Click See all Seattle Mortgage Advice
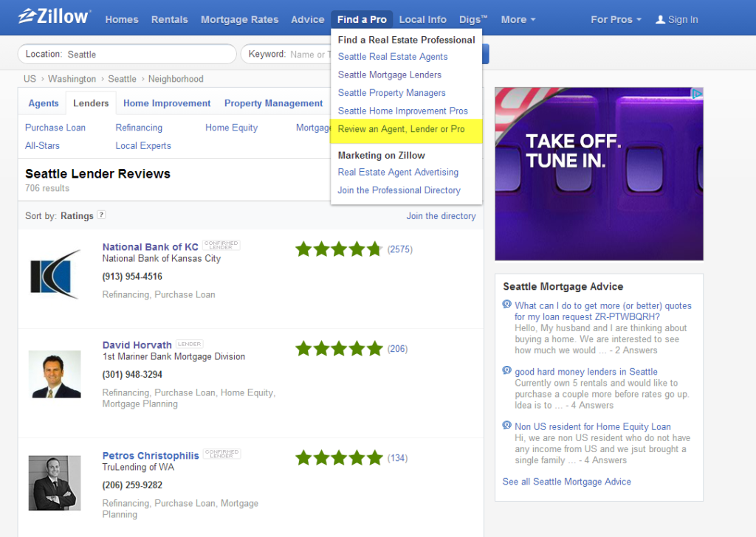 [x=566, y=482]
